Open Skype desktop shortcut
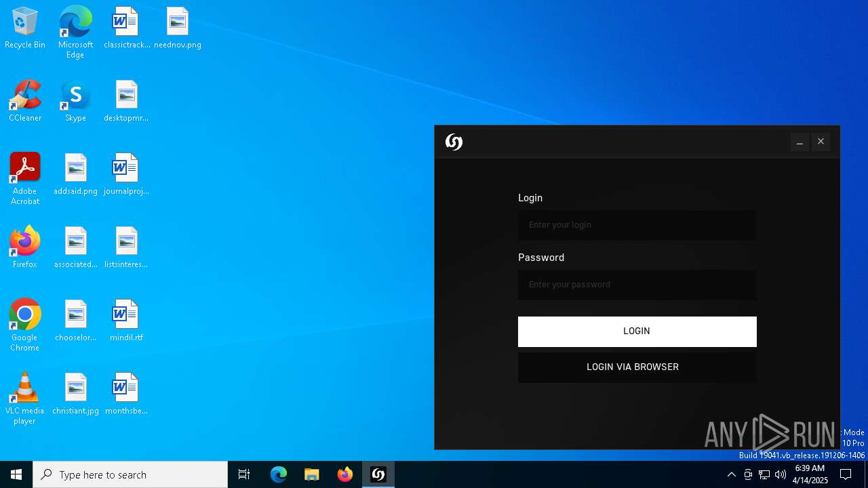Screen dimensions: 868x488 pyautogui.click(x=75, y=102)
